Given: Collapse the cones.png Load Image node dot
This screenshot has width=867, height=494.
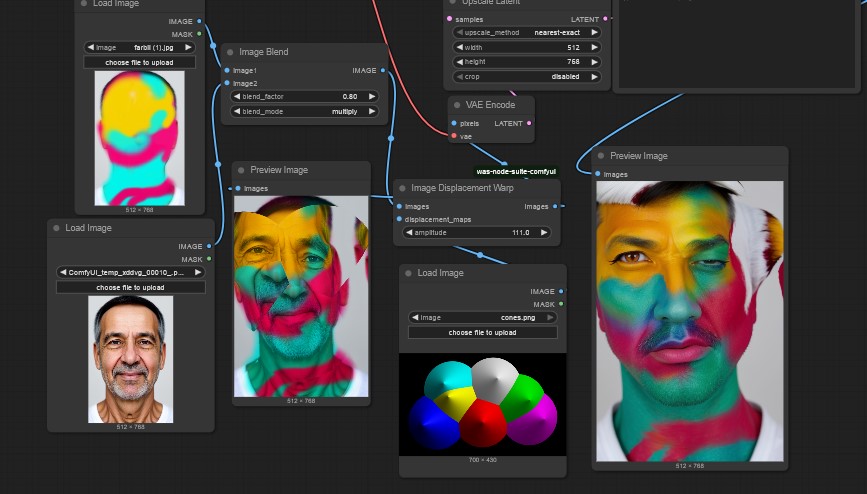Looking at the screenshot, I should tap(408, 273).
